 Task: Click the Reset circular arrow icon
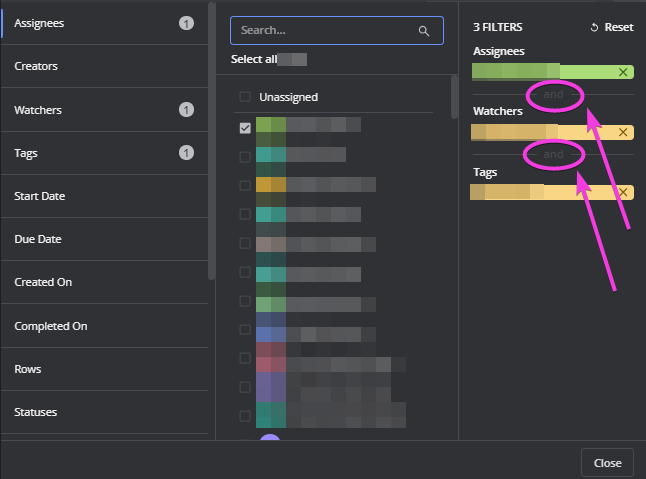(594, 28)
